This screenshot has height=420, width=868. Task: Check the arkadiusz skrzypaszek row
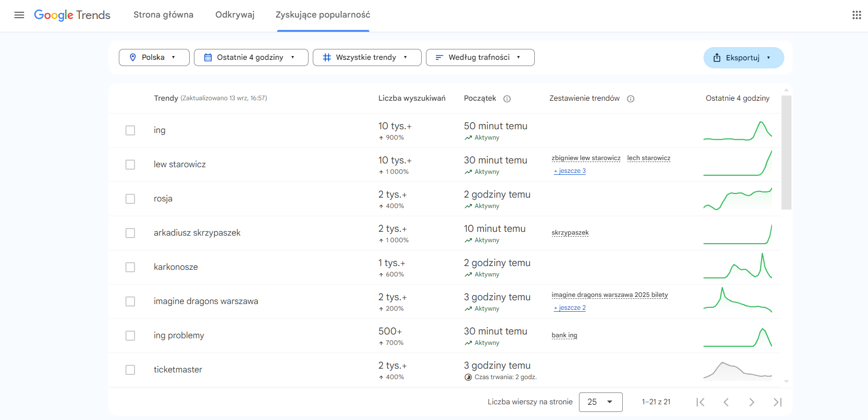(130, 233)
